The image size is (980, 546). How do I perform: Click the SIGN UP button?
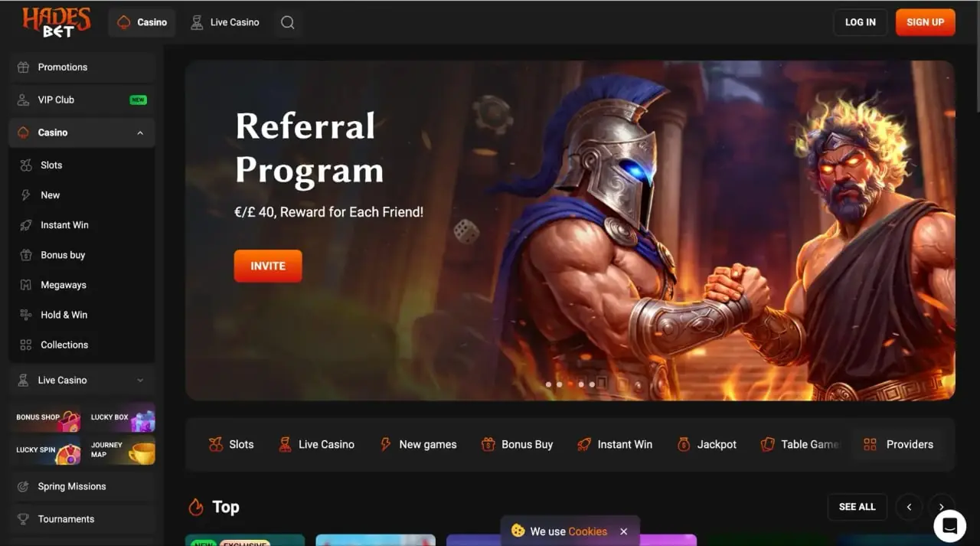tap(925, 22)
